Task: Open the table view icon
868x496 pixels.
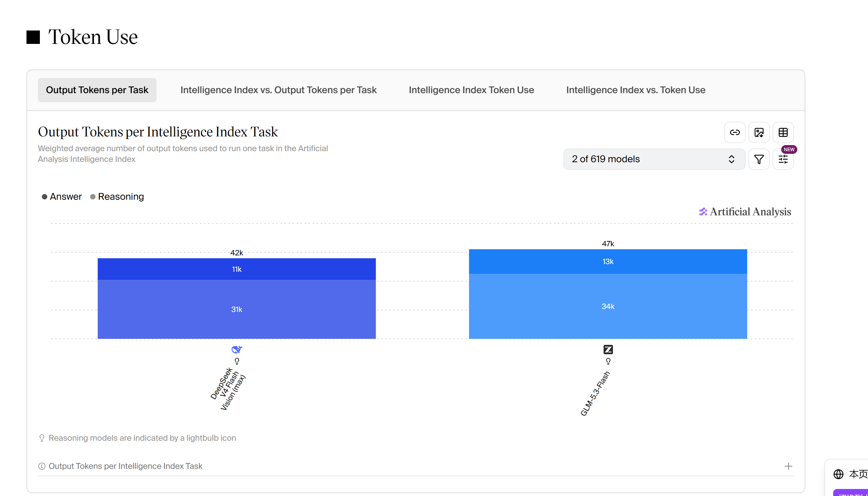Action: pyautogui.click(x=783, y=132)
